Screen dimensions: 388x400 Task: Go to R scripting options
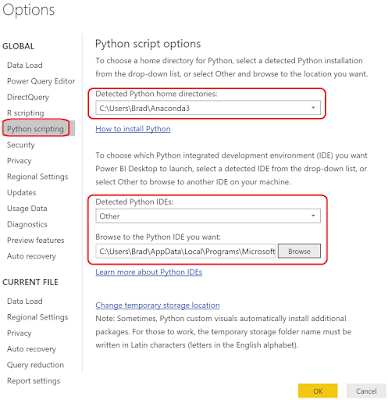click(26, 113)
